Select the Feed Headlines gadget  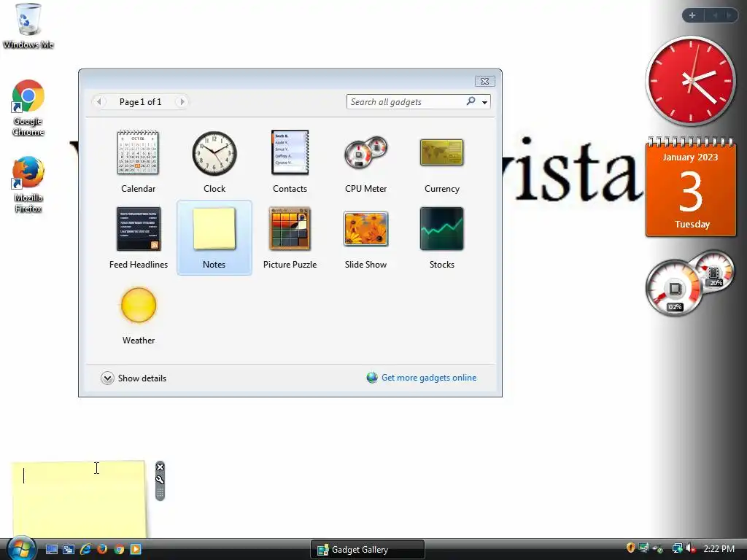tap(139, 228)
